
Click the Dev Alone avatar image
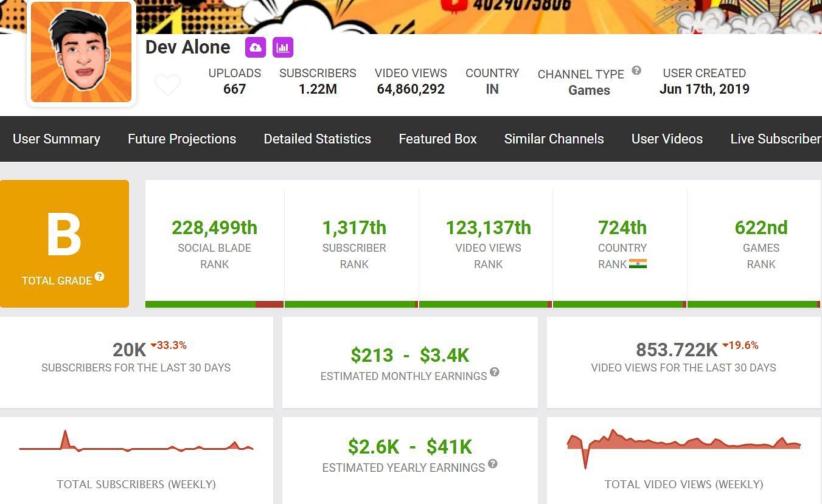[x=81, y=52]
